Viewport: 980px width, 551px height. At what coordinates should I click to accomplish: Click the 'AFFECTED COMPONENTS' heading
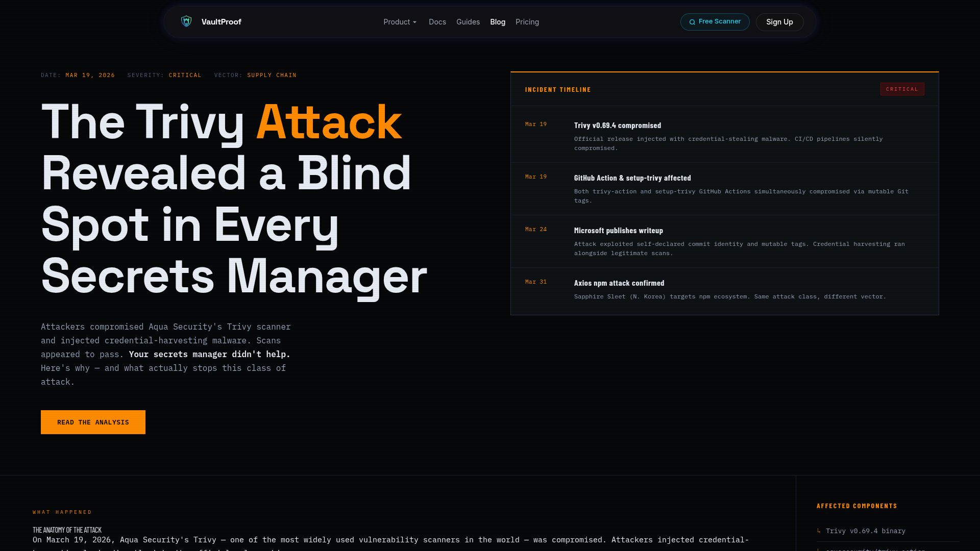click(857, 506)
